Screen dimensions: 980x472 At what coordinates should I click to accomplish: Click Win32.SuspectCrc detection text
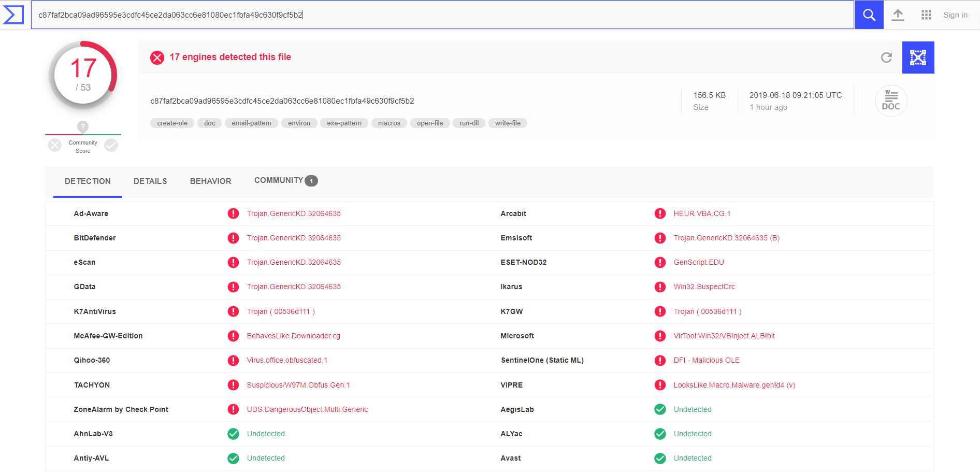point(704,287)
